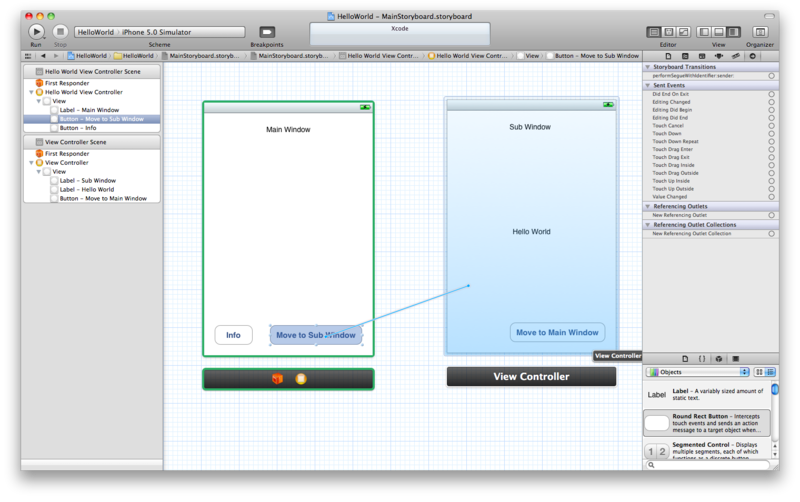
Task: Toggle the Navigator pane view button
Action: (x=704, y=32)
